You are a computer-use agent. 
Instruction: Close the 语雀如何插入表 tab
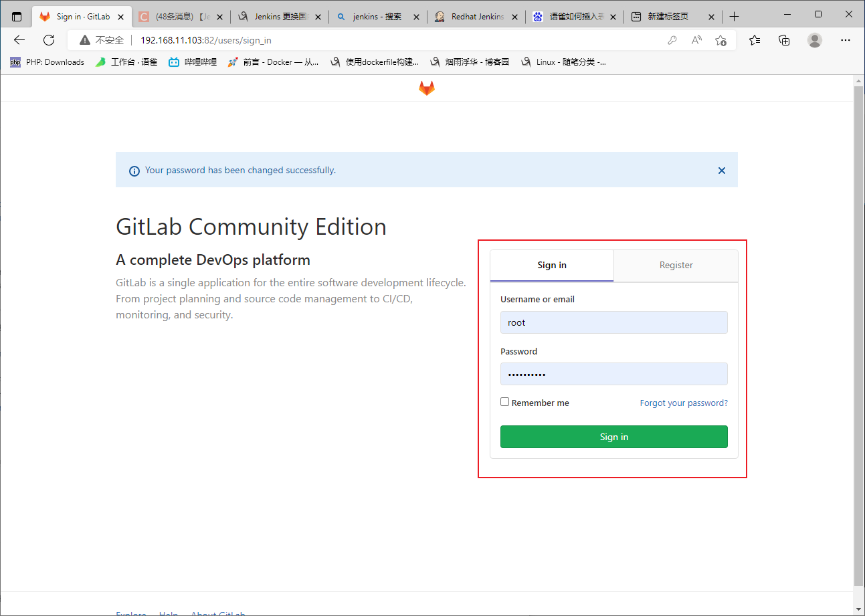pyautogui.click(x=613, y=17)
